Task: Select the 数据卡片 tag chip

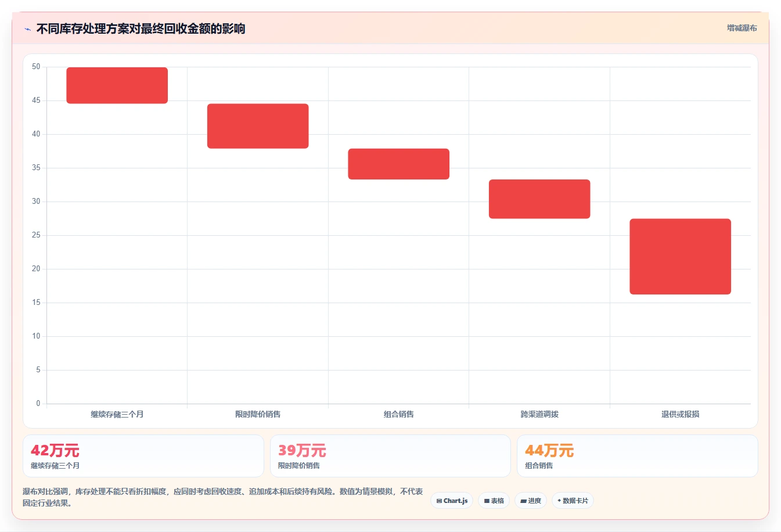Action: click(573, 501)
